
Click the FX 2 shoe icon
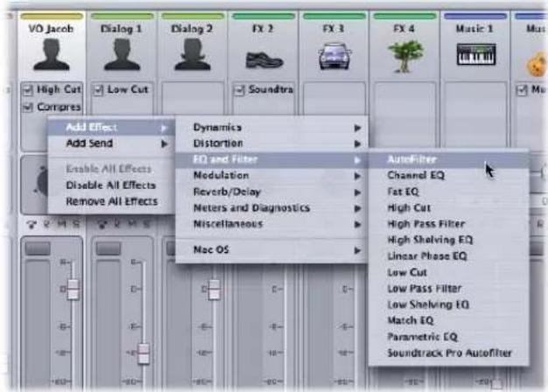tap(263, 59)
